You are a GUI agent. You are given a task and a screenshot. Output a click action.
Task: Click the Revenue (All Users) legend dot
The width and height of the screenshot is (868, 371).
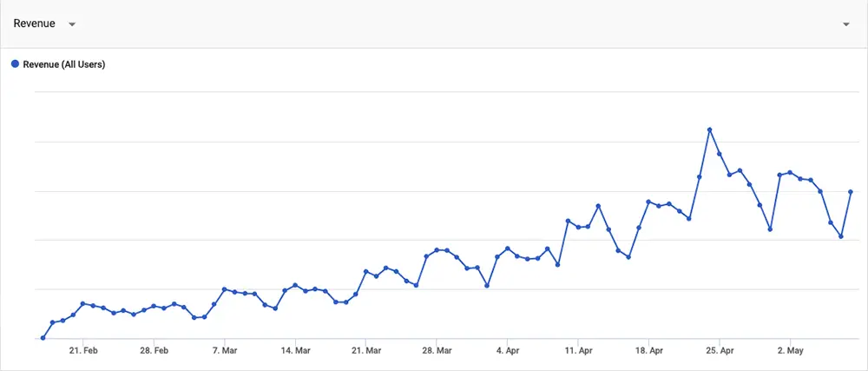point(16,64)
